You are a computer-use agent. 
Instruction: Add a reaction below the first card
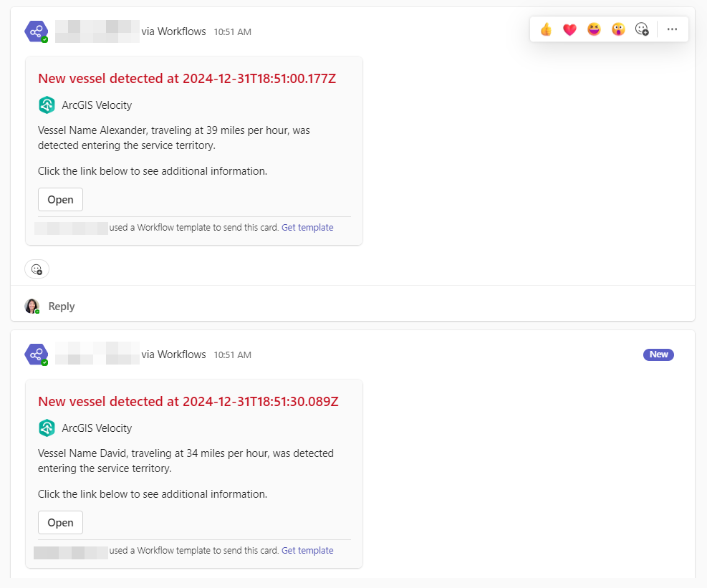37,269
